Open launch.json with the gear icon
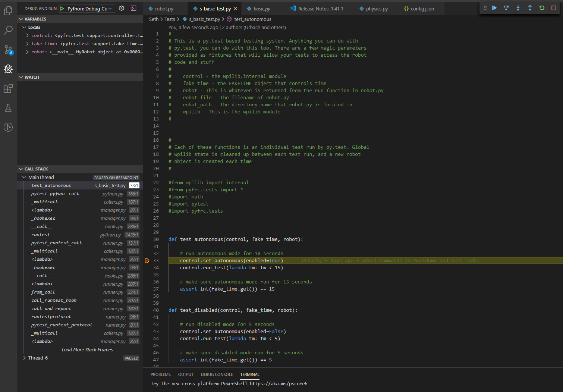Image resolution: width=563 pixels, height=392 pixels. pyautogui.click(x=122, y=8)
